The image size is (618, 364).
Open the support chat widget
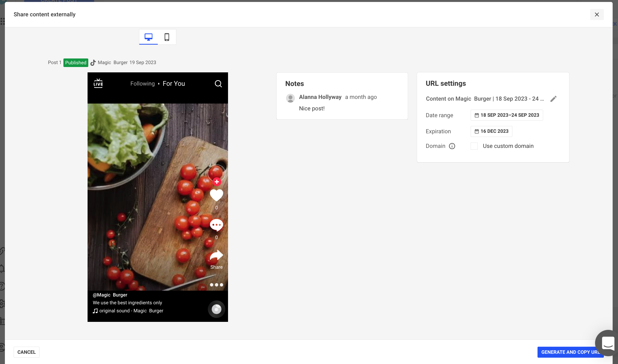pos(608,343)
